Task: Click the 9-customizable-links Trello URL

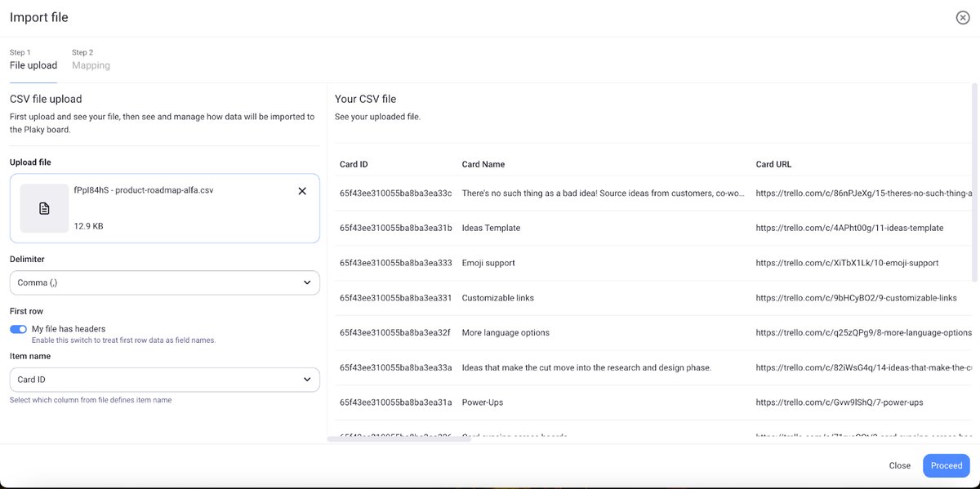Action: point(856,298)
